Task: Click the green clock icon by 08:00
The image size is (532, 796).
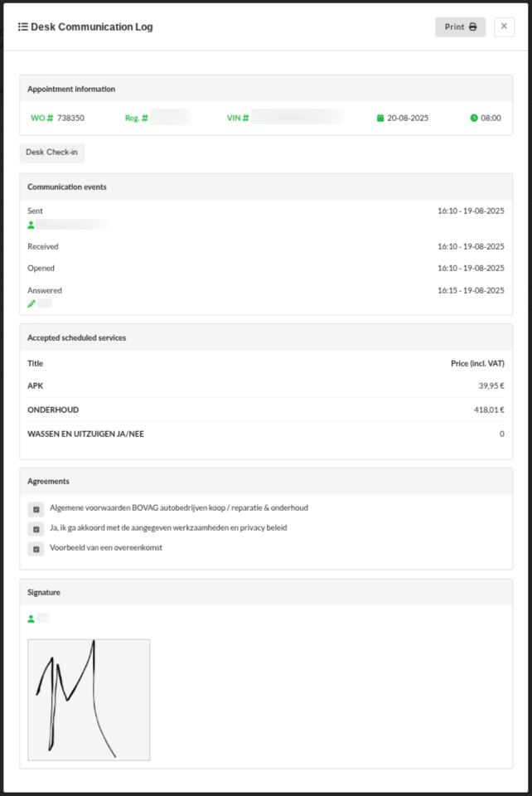Action: (x=474, y=118)
